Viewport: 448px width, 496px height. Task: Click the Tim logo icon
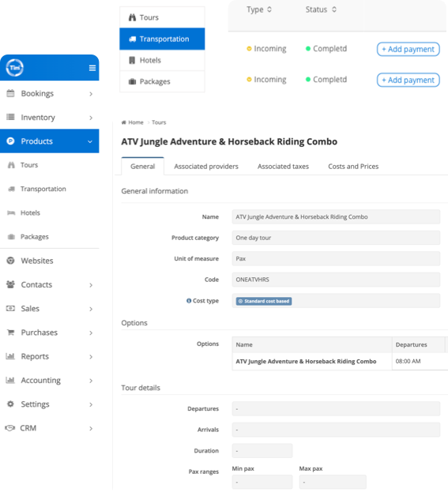pos(14,68)
